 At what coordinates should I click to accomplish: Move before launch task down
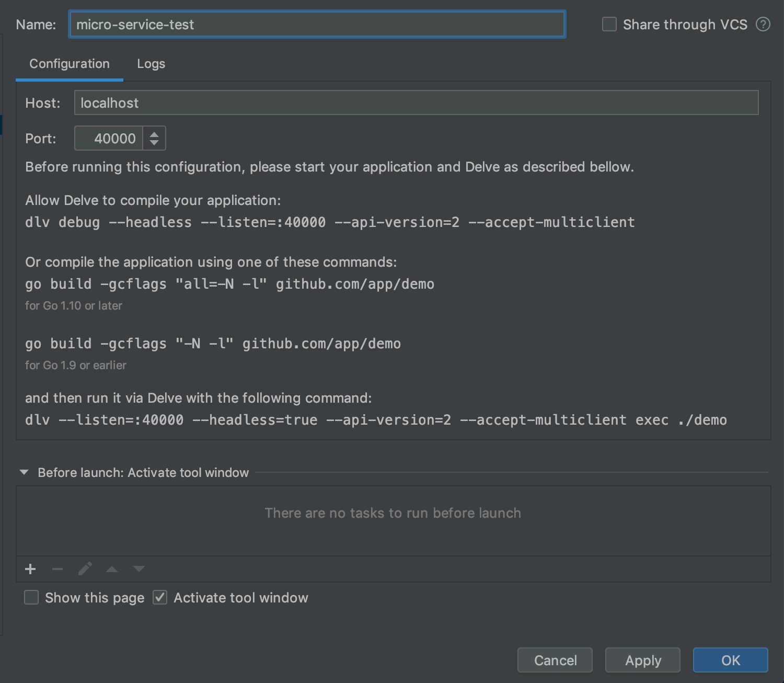[x=139, y=569]
